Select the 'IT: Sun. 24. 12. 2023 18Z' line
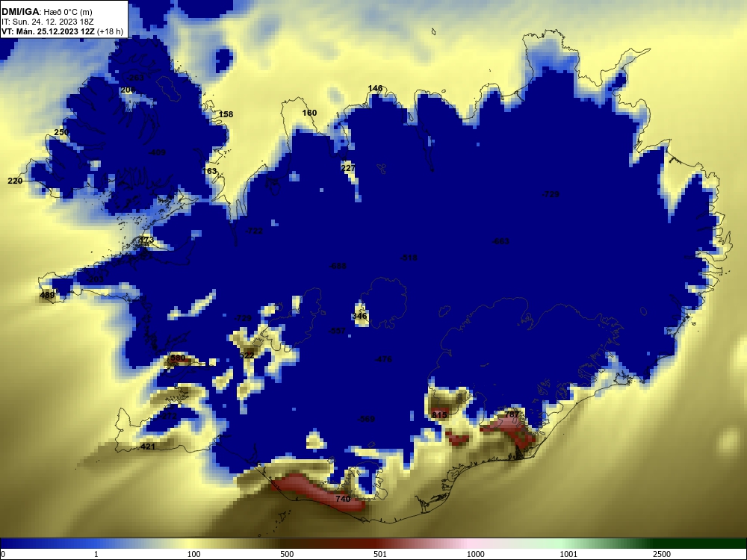 (x=48, y=22)
